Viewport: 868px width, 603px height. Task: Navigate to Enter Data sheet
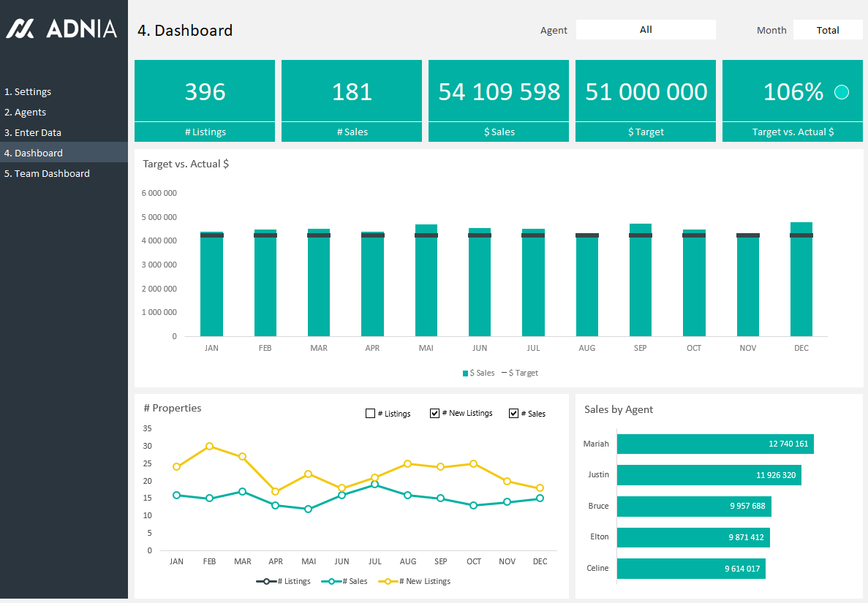coord(33,133)
